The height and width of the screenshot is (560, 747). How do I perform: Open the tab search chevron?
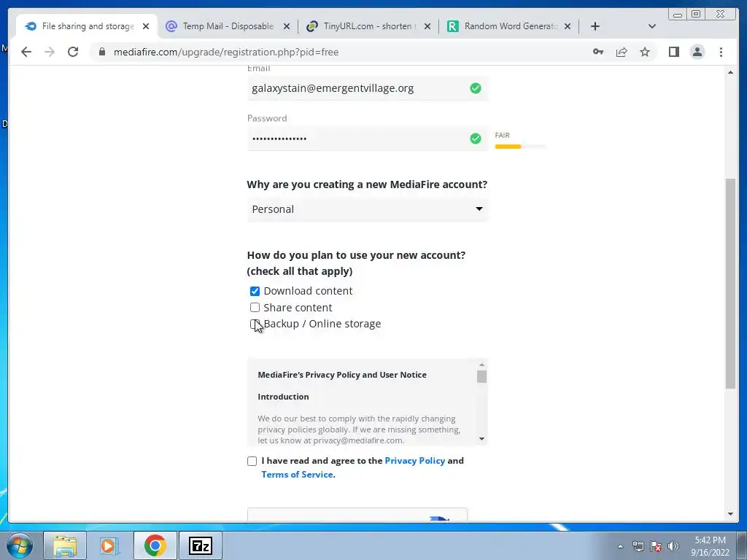click(x=652, y=26)
